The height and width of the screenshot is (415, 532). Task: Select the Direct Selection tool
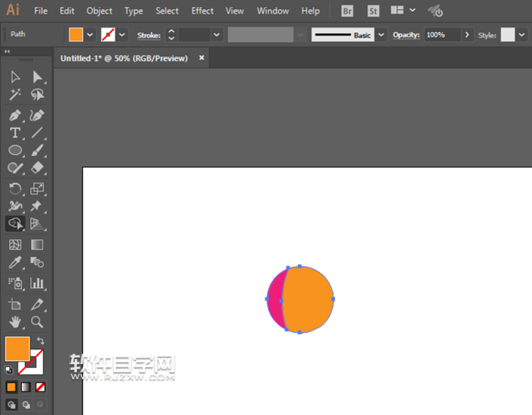coord(36,77)
